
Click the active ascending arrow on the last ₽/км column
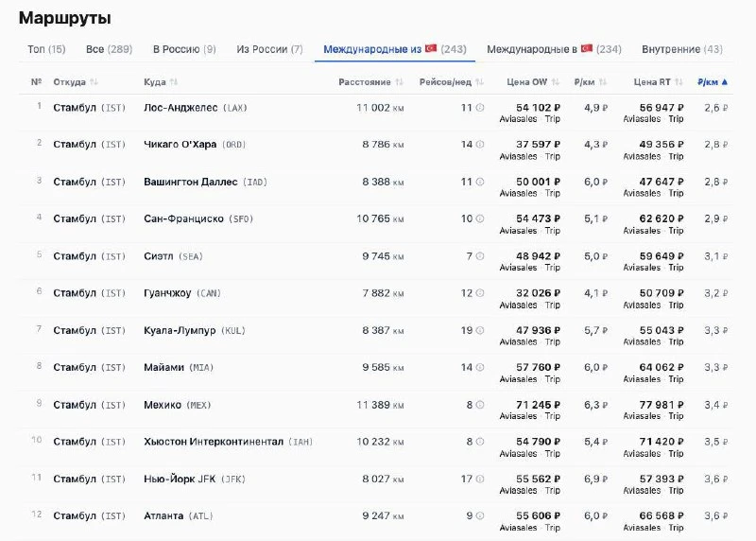tap(724, 82)
